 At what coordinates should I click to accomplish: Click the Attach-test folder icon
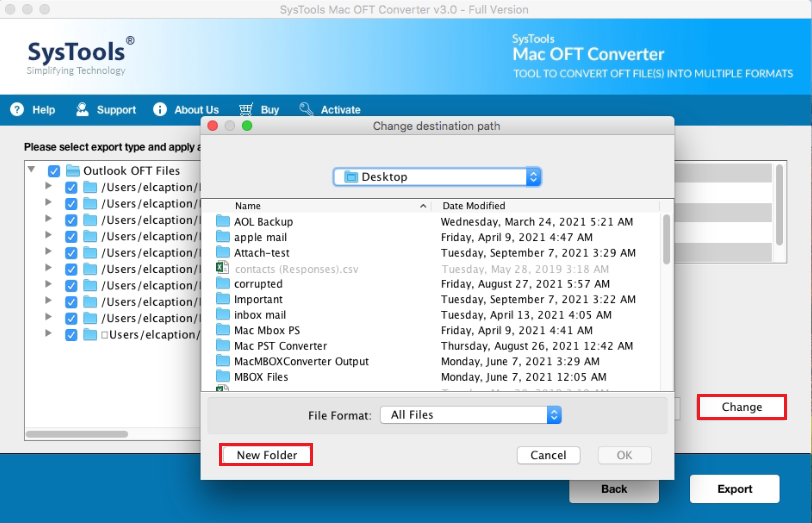(x=223, y=252)
